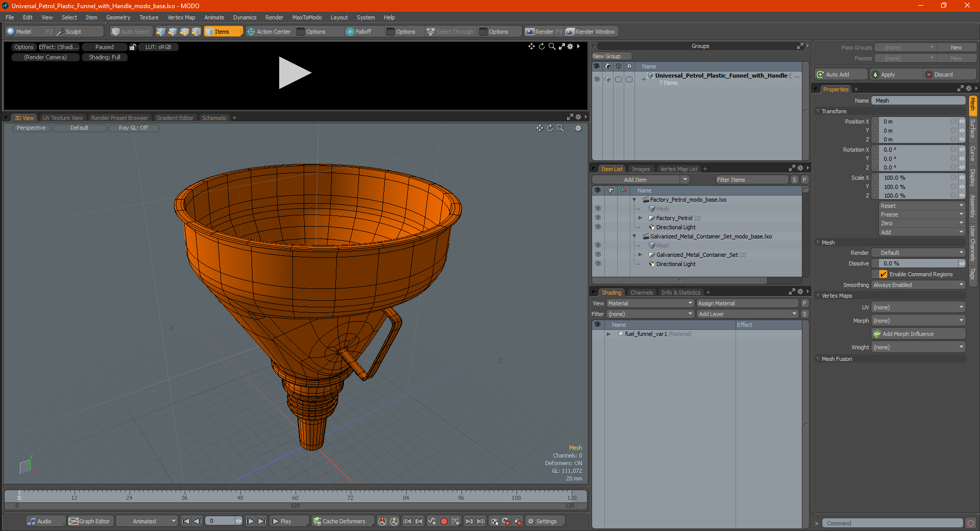Image resolution: width=980 pixels, height=531 pixels.
Task: Toggle visibility of first Directional Light
Action: coord(598,227)
